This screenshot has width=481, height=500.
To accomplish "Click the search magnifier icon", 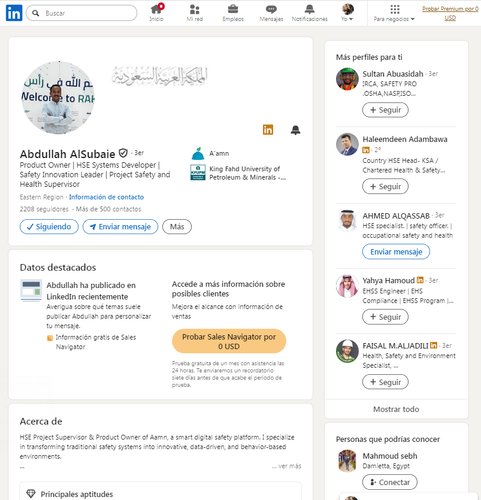I will [35, 13].
